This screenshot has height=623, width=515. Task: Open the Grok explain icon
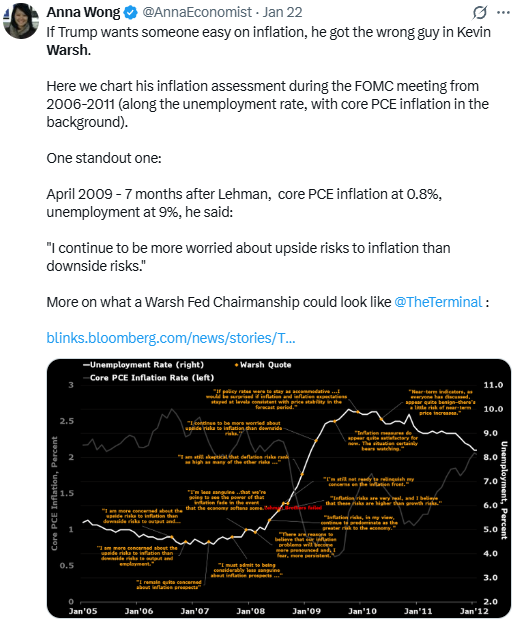[480, 12]
